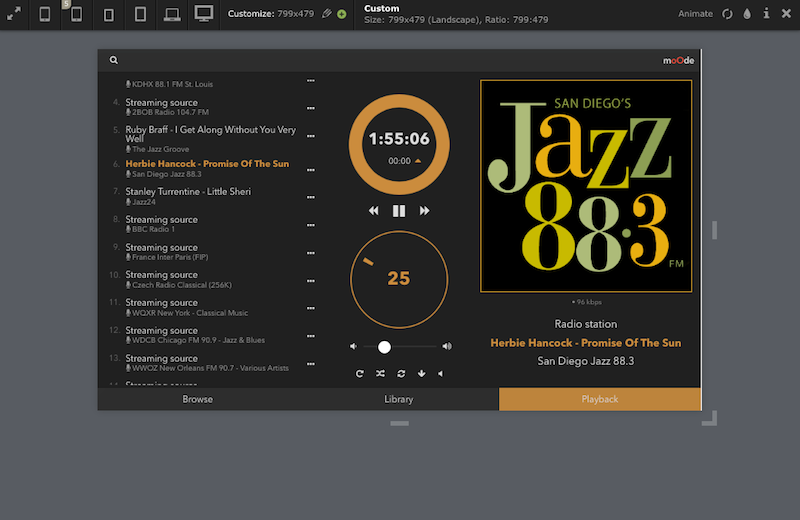Open the menu dots for KDHX 88.1 FM
This screenshot has width=800, height=520.
311,81
